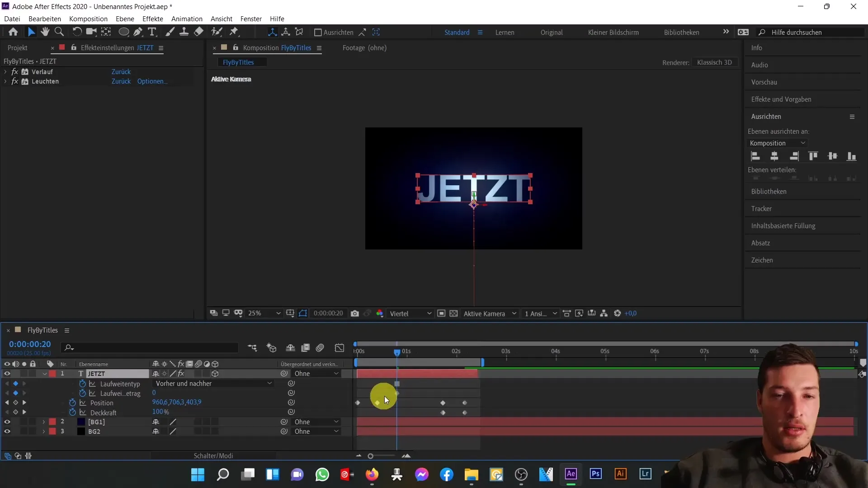Screen dimensions: 868x488
Task: Adjust the timeline zoom slider
Action: pos(371,456)
